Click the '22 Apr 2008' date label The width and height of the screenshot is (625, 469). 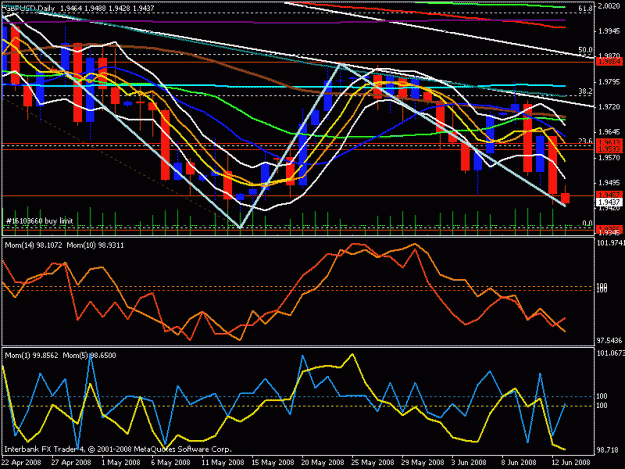click(21, 463)
